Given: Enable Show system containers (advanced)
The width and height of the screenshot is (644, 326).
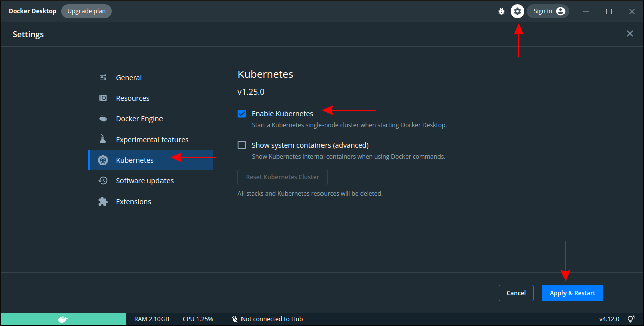Looking at the screenshot, I should (x=242, y=145).
